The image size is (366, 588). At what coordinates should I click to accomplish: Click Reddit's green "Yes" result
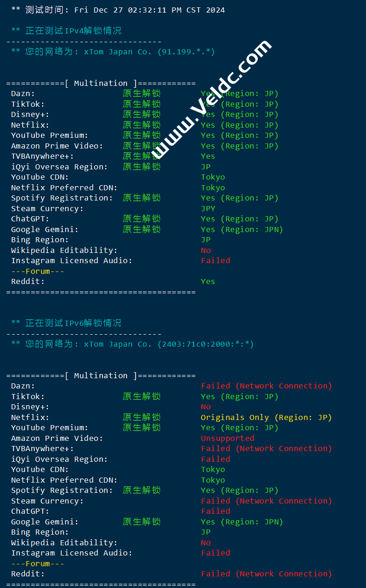coord(208,282)
